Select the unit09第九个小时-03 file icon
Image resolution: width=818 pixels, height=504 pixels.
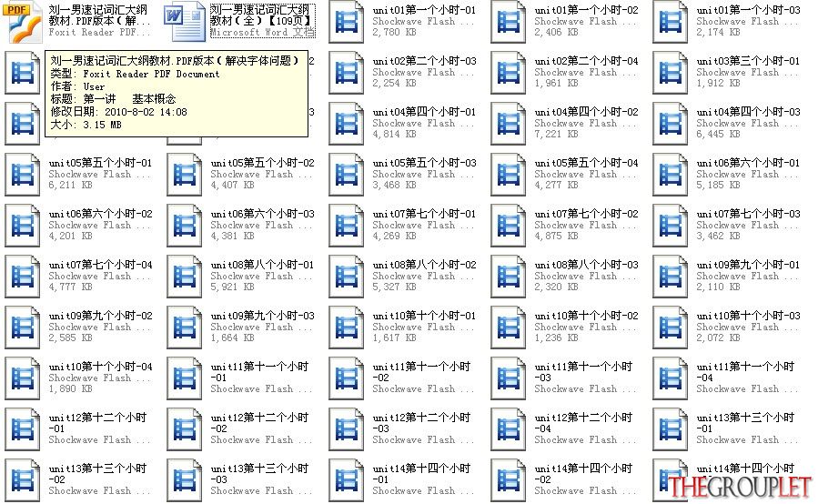[x=184, y=328]
